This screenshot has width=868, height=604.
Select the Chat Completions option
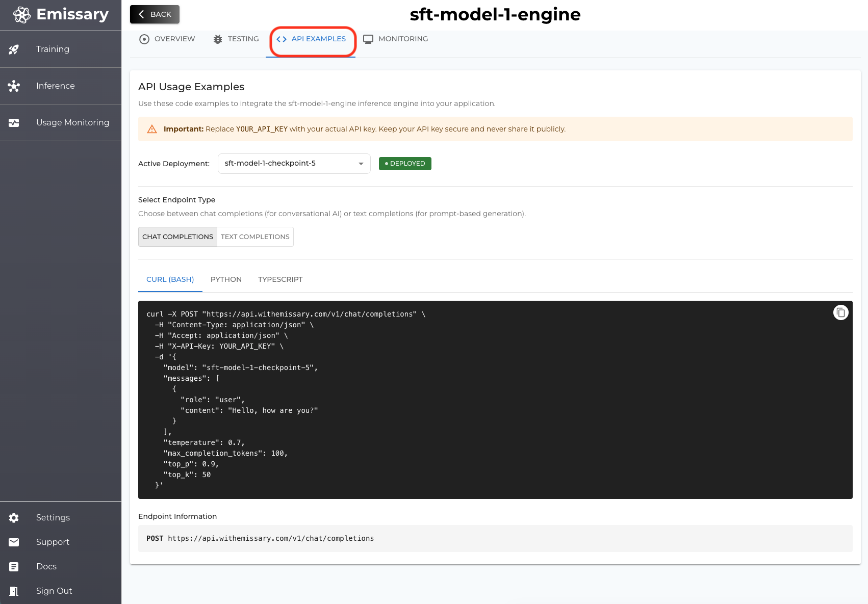[x=177, y=237]
